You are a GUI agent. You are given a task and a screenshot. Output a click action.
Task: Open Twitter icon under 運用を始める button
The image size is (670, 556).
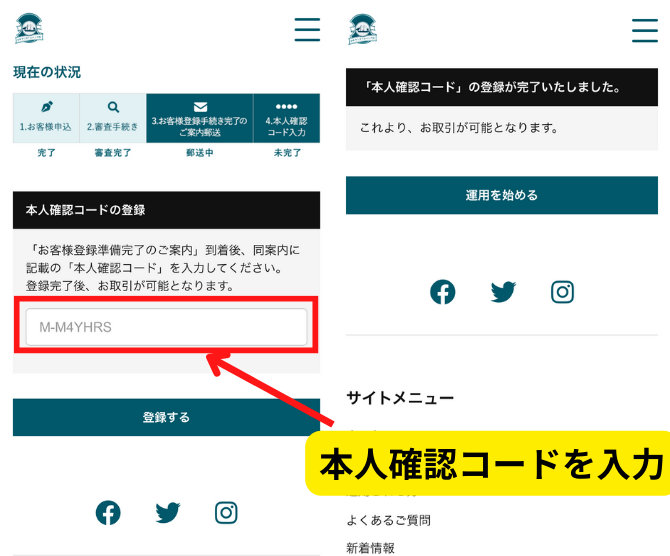pyautogui.click(x=503, y=292)
